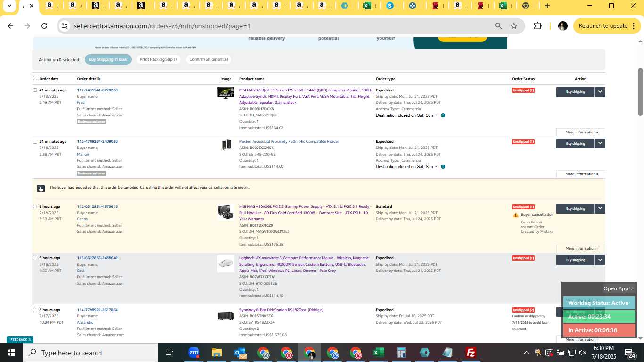This screenshot has height=362, width=644.
Task: Go back to the previous page
Action: coord(10,26)
